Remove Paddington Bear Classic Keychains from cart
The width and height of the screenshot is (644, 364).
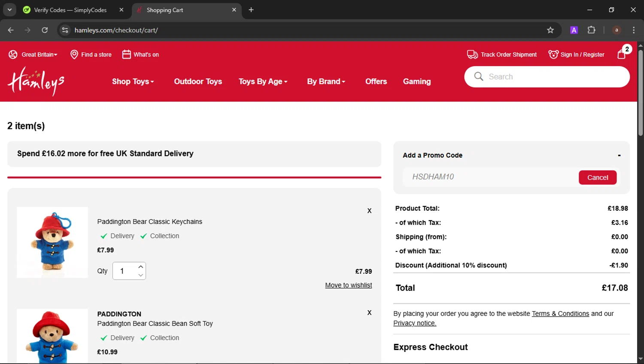369,211
